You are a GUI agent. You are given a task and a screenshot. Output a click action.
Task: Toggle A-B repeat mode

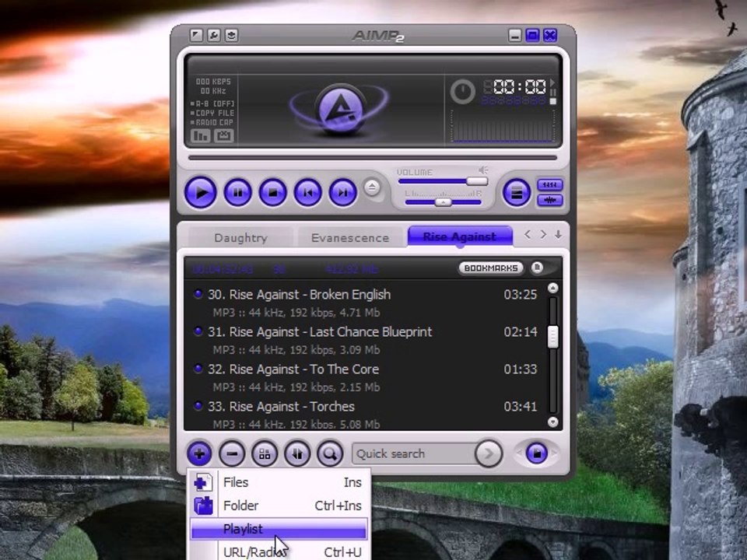click(x=212, y=103)
